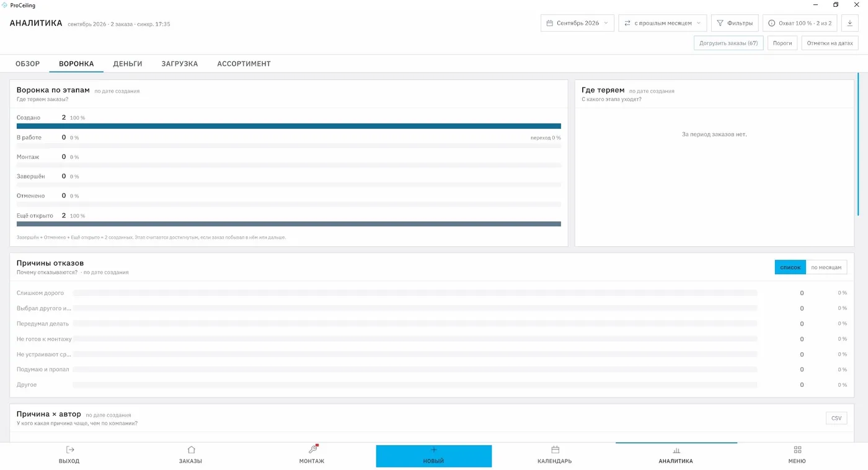The image size is (868, 470).
Task: Open the АССОРТИМЕНТ tab
Action: [244, 64]
